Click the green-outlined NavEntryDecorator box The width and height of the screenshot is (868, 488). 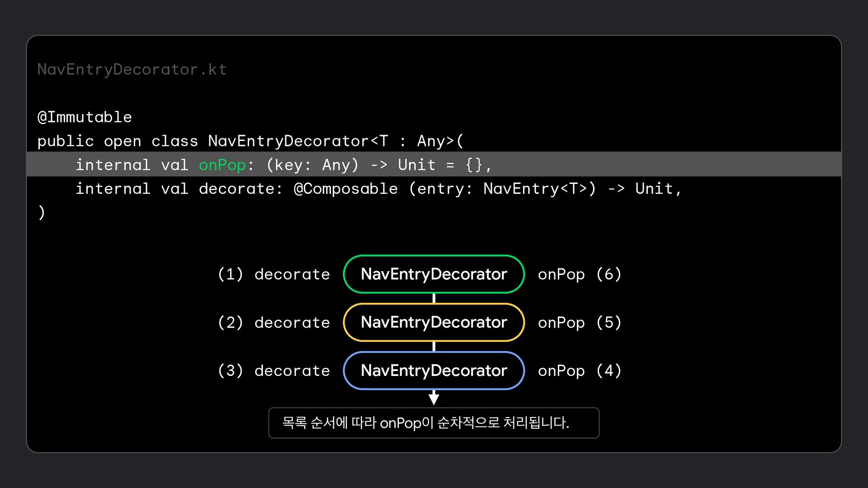tap(434, 274)
